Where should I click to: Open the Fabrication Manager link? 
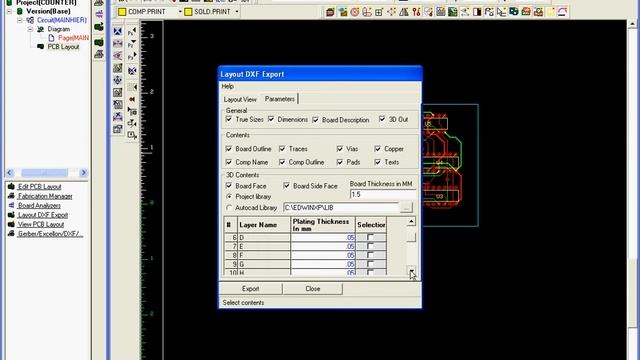pos(45,196)
